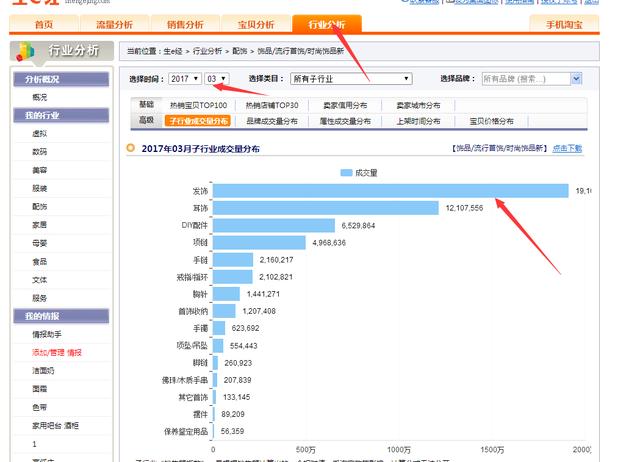Image resolution: width=640 pixels, height=462 pixels.
Task: Click the 行业分析 sidebar header icon
Action: 26,51
